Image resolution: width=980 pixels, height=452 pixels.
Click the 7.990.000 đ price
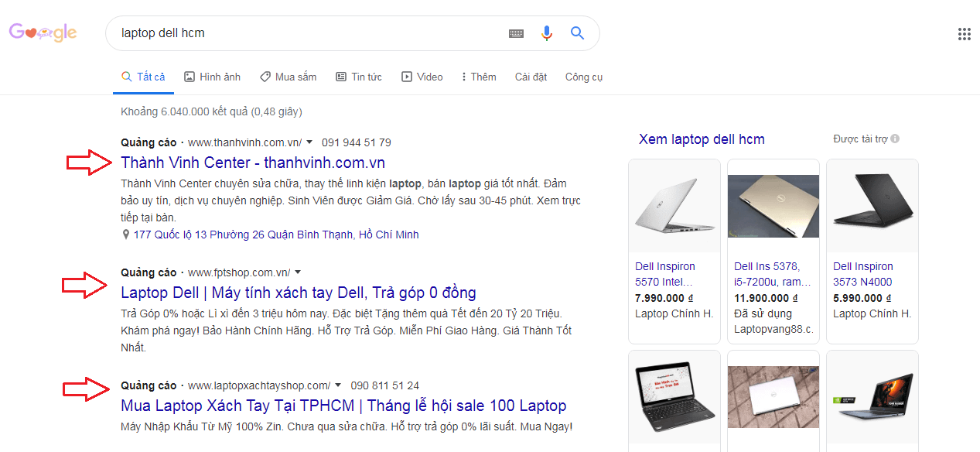(664, 298)
